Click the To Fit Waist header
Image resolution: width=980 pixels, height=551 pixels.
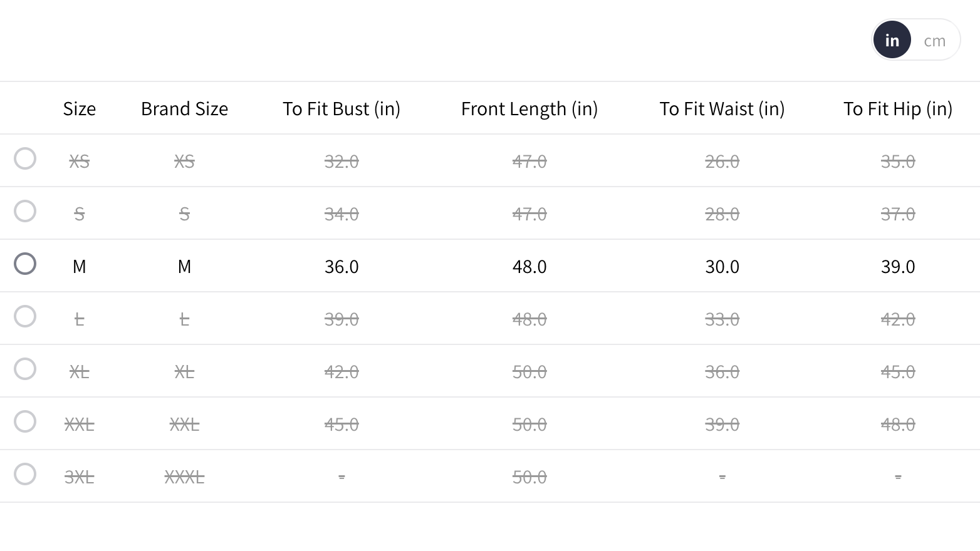point(722,109)
